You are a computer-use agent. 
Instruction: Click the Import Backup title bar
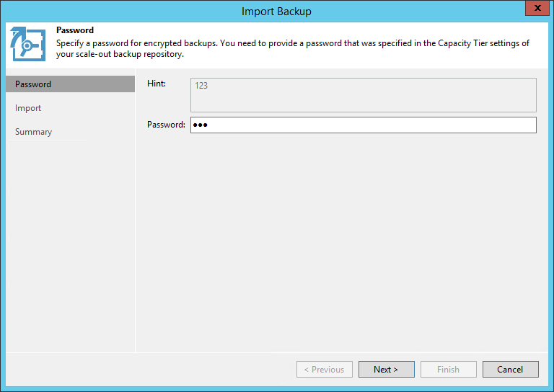pos(276,11)
